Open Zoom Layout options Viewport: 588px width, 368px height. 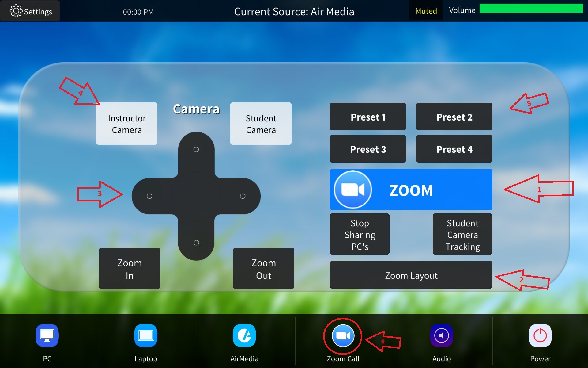411,275
